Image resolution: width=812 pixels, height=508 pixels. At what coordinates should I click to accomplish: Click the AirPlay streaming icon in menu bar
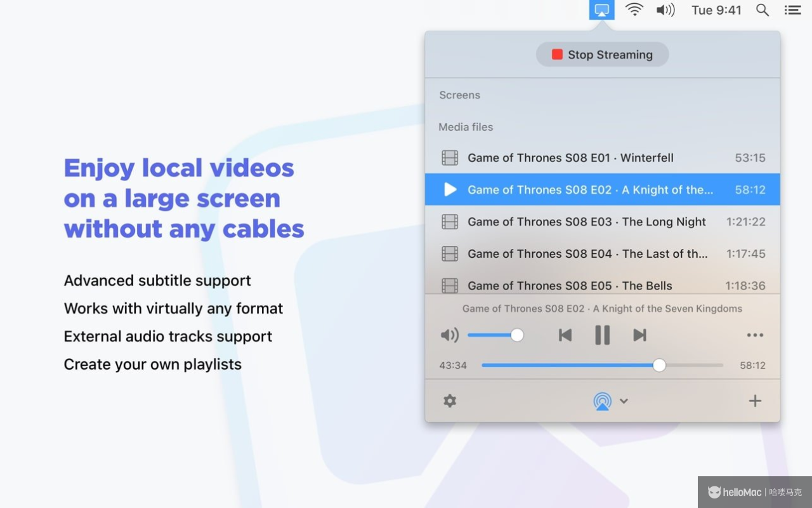(602, 10)
